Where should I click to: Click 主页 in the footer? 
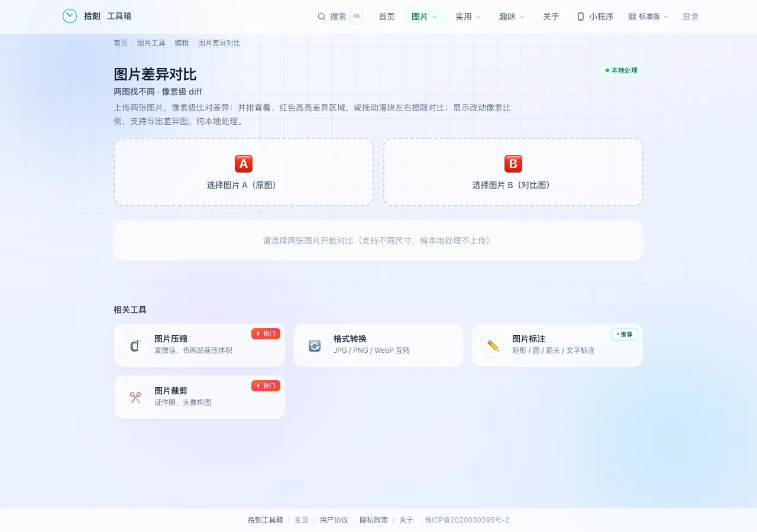(302, 520)
